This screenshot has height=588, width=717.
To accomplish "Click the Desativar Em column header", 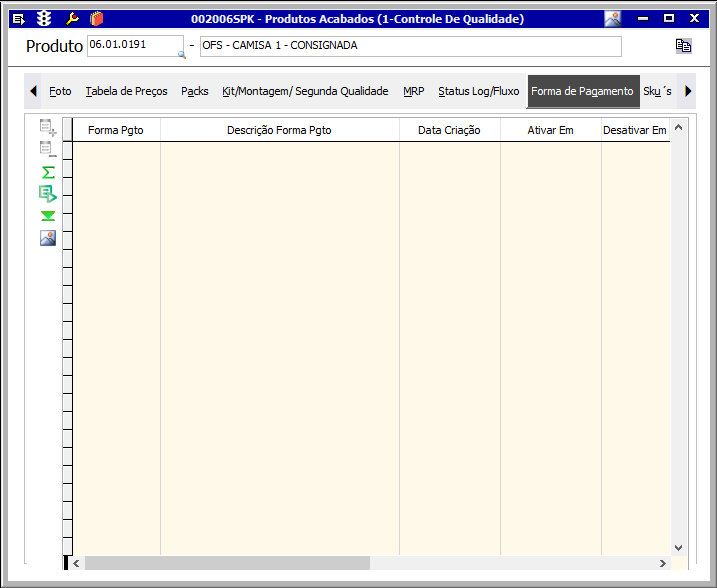I will pyautogui.click(x=635, y=130).
